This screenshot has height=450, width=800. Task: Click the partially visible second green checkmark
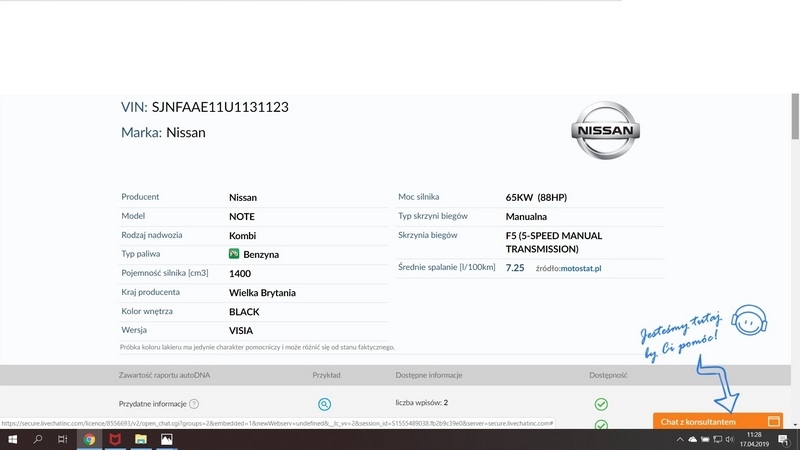click(601, 424)
